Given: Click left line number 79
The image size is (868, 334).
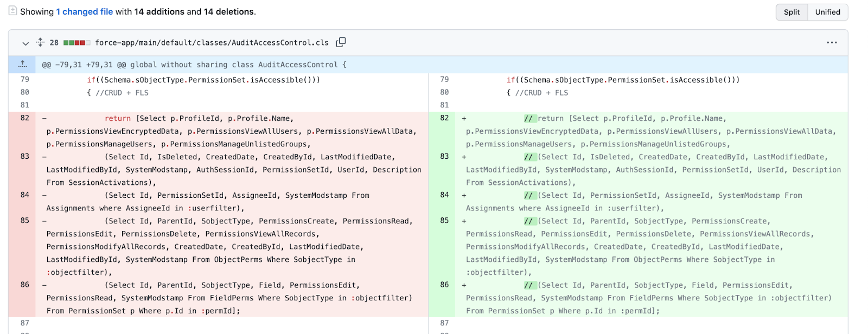Looking at the screenshot, I should point(25,79).
